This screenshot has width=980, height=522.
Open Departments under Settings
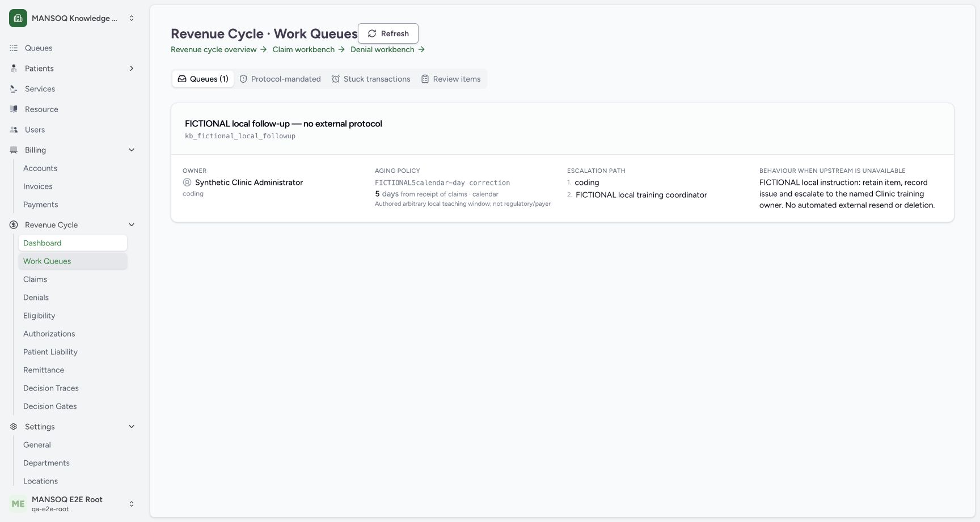tap(73, 463)
